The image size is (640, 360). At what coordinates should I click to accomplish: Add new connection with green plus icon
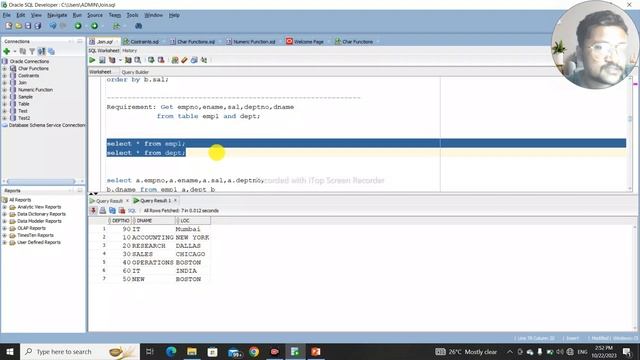(x=7, y=51)
